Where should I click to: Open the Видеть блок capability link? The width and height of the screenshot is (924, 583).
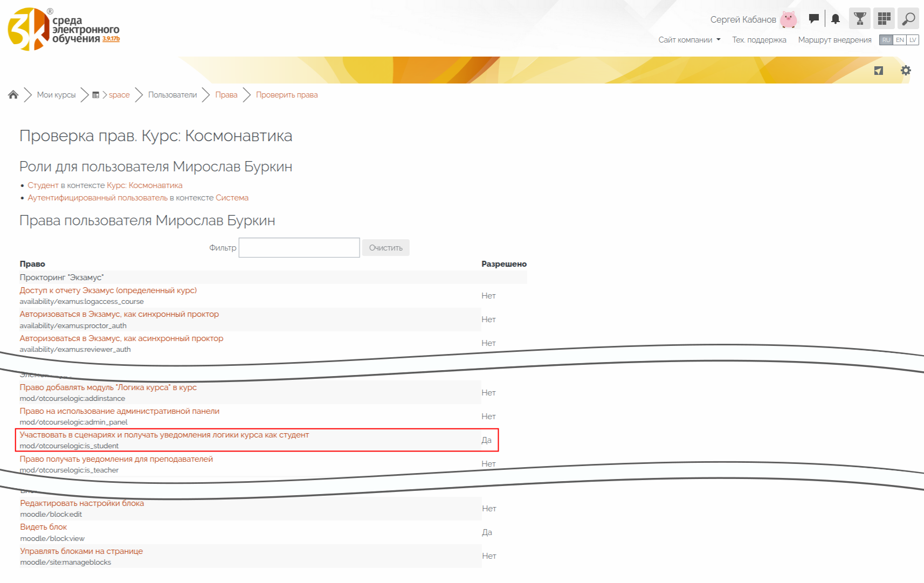pyautogui.click(x=44, y=527)
